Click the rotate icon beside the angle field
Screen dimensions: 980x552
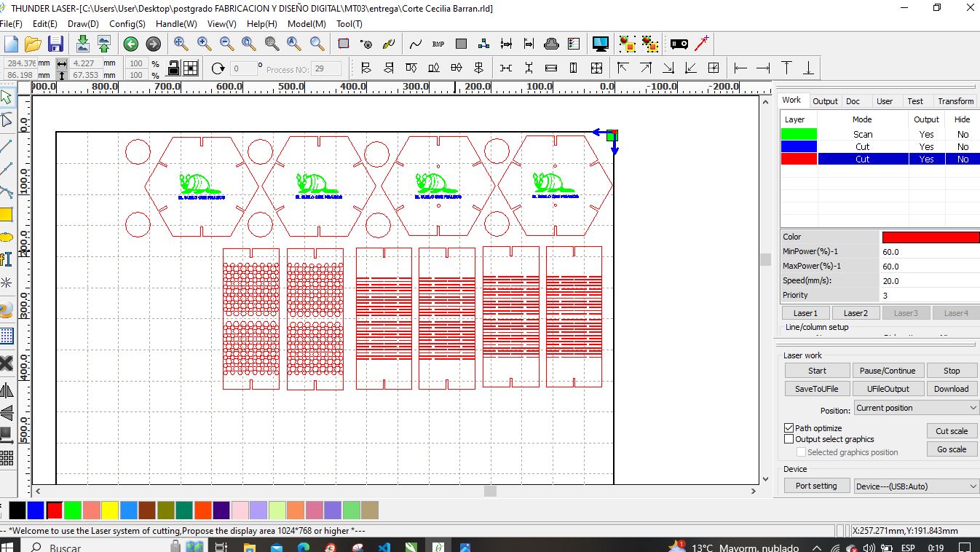pos(218,68)
